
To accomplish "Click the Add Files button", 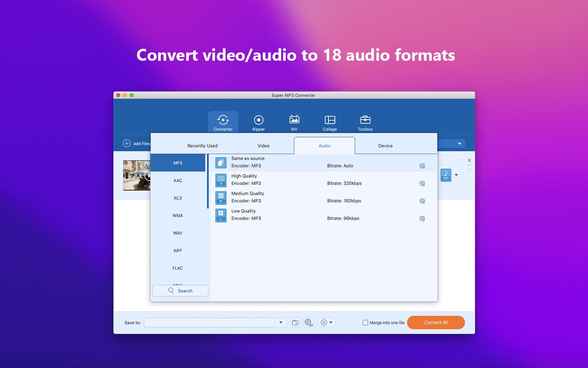I will 136,144.
